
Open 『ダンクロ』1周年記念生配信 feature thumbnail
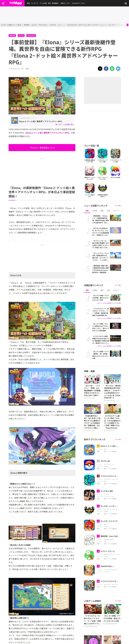click(112, 379)
